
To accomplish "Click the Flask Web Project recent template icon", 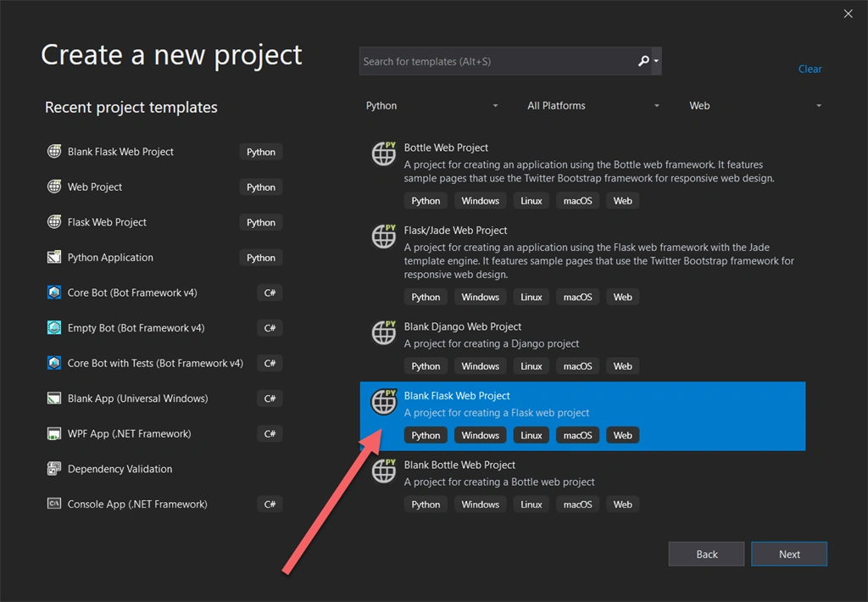I will tap(54, 222).
